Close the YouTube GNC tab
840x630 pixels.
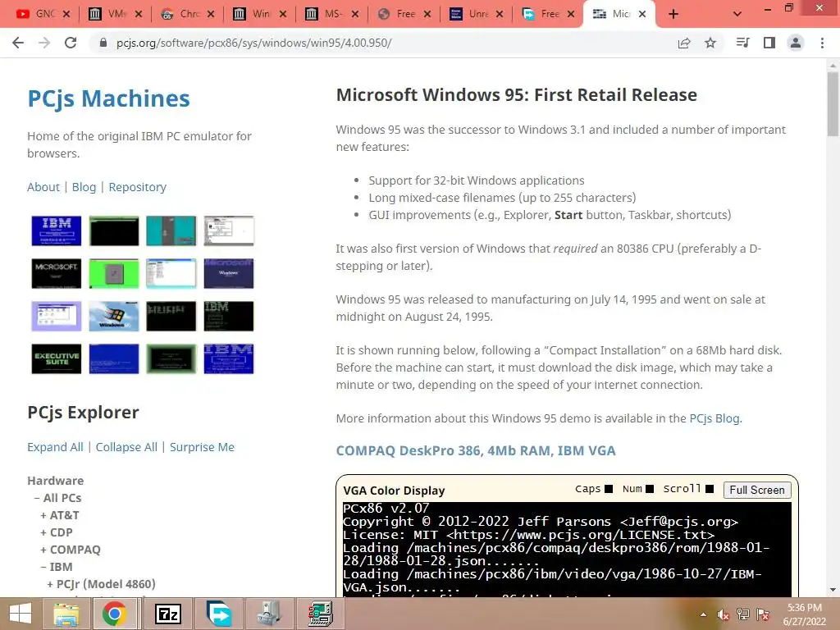click(66, 14)
